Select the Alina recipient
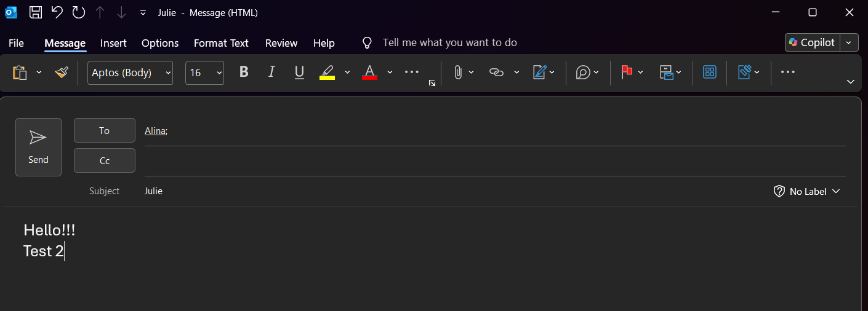Image resolution: width=868 pixels, height=311 pixels. click(x=155, y=130)
